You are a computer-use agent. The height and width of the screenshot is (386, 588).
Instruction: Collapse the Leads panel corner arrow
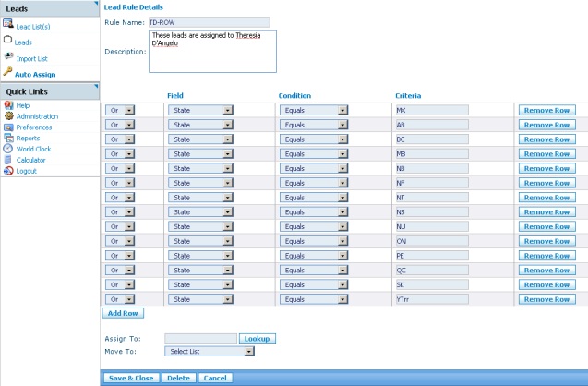click(x=96, y=4)
